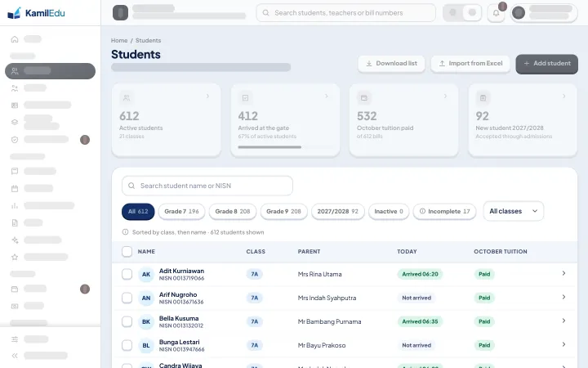The image size is (588, 368).
Task: Filter by Inactive tab
Action: [389, 212]
